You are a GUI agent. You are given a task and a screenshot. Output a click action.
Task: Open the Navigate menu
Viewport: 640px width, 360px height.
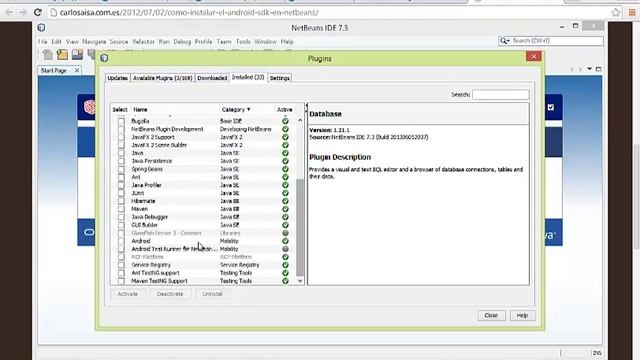(x=94, y=41)
